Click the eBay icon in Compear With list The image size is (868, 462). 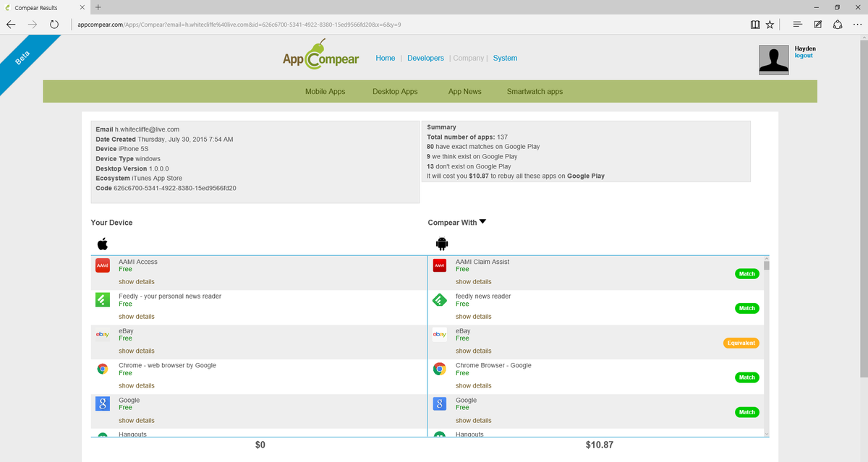[440, 335]
